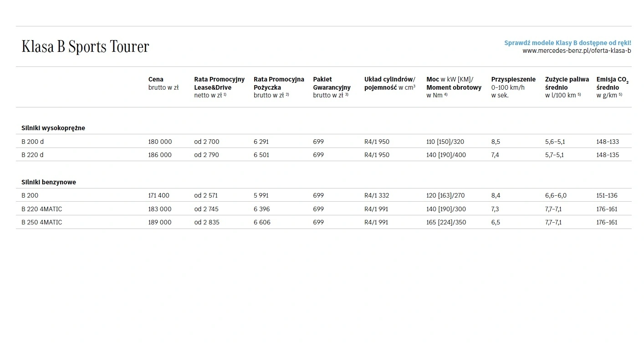Click fuel consumption '5,6–5,1'
This screenshot has width=644, height=346.
[x=555, y=142]
